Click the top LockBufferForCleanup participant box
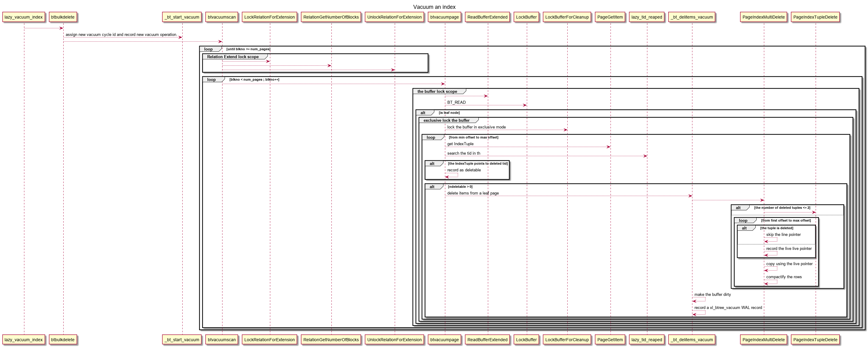 (567, 17)
